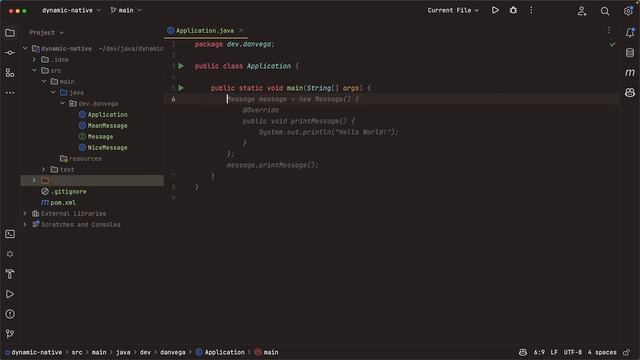Run the current file from toolbar
Viewport: 640px width, 360px height.
[x=495, y=10]
